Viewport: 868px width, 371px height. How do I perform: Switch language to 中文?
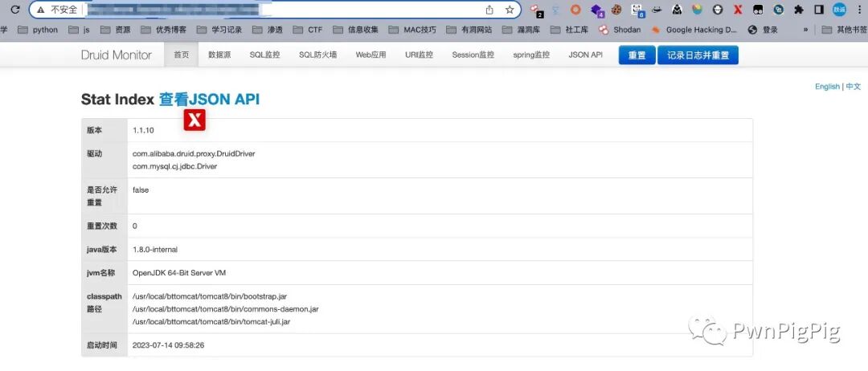[853, 86]
